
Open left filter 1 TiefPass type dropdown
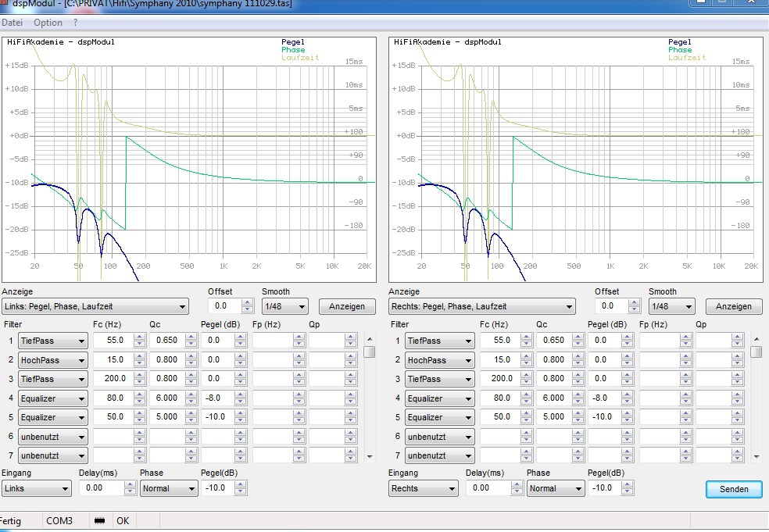53,341
